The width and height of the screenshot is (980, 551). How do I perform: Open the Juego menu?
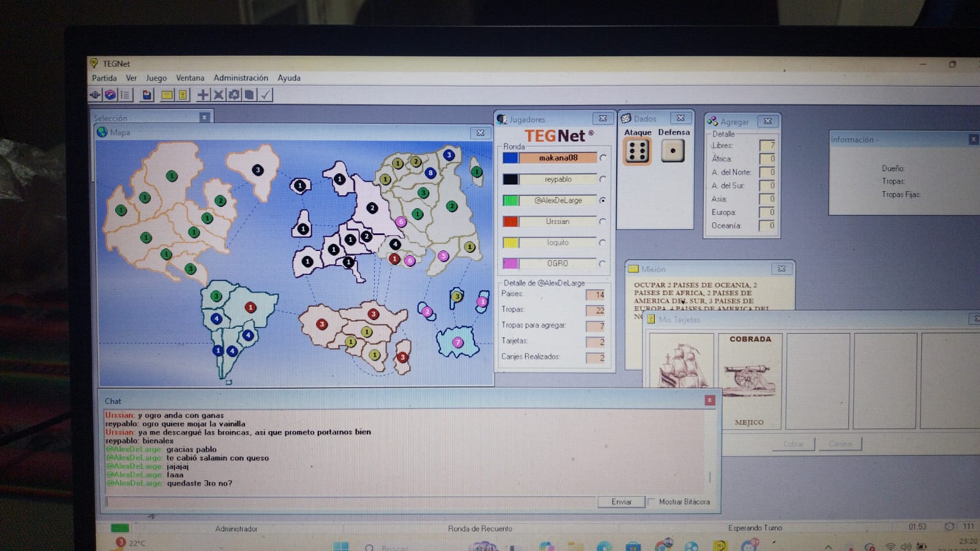(x=156, y=78)
